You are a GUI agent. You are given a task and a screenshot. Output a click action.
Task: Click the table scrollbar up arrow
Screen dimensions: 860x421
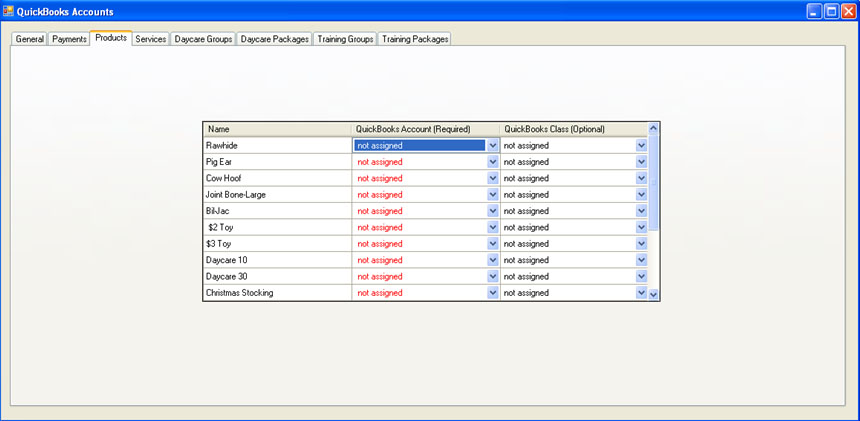pos(653,129)
